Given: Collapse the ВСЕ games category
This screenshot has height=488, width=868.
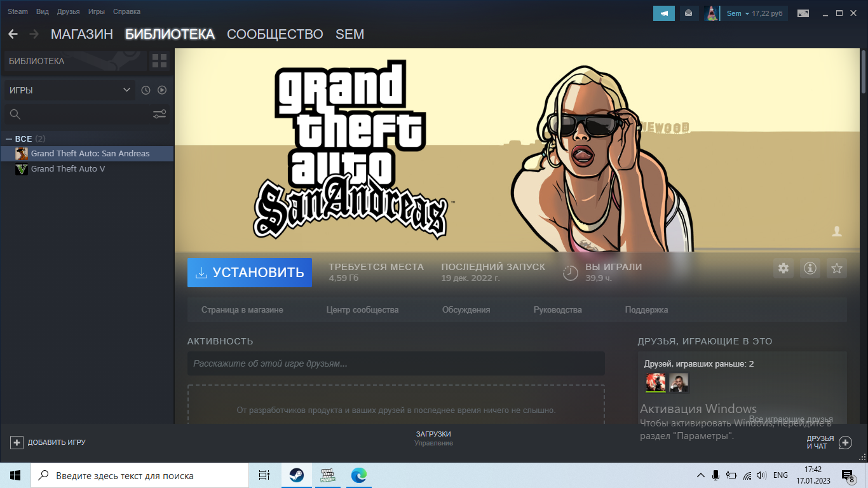Looking at the screenshot, I should click(9, 139).
